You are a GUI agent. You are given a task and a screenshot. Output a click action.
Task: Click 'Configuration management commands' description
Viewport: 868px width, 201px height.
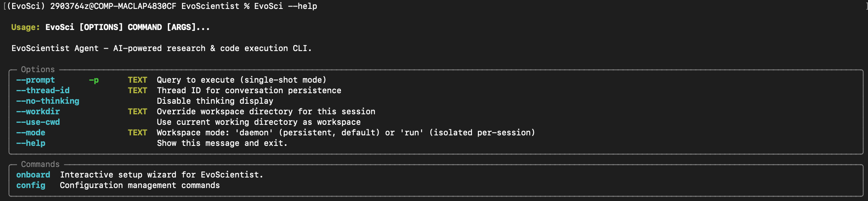(x=140, y=185)
